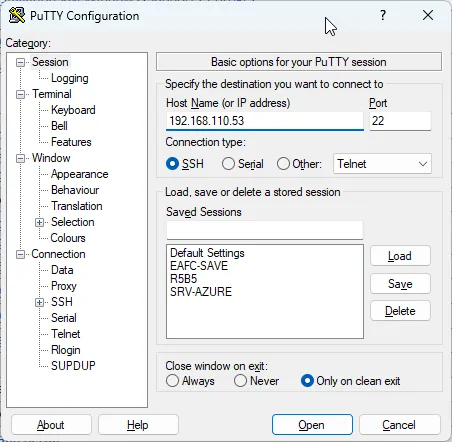This screenshot has width=452, height=442.
Task: Open the Bell settings category
Action: [x=59, y=126]
